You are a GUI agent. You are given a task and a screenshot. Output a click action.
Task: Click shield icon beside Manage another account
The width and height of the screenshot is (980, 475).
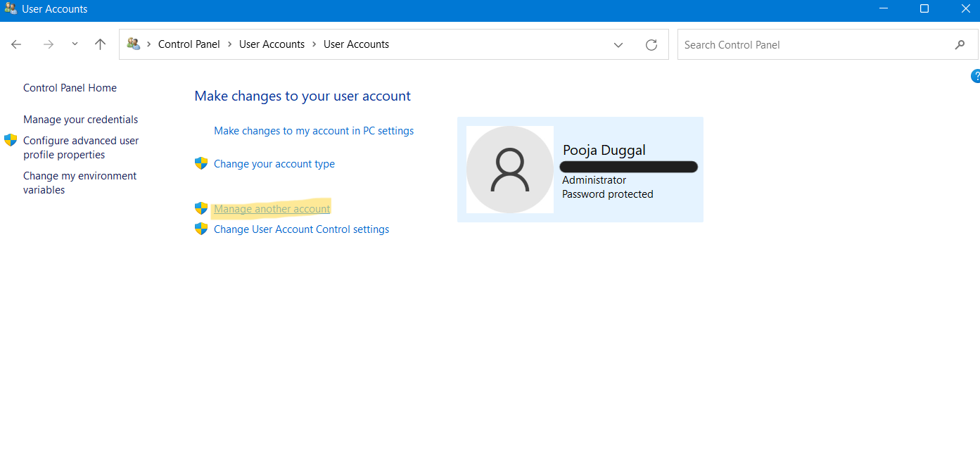(x=201, y=209)
